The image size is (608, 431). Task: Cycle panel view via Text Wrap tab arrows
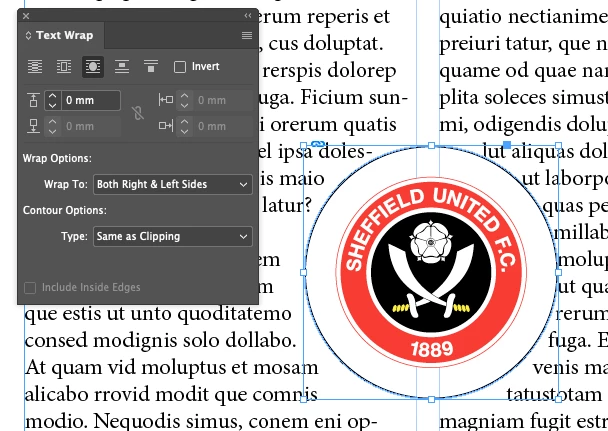[28, 36]
